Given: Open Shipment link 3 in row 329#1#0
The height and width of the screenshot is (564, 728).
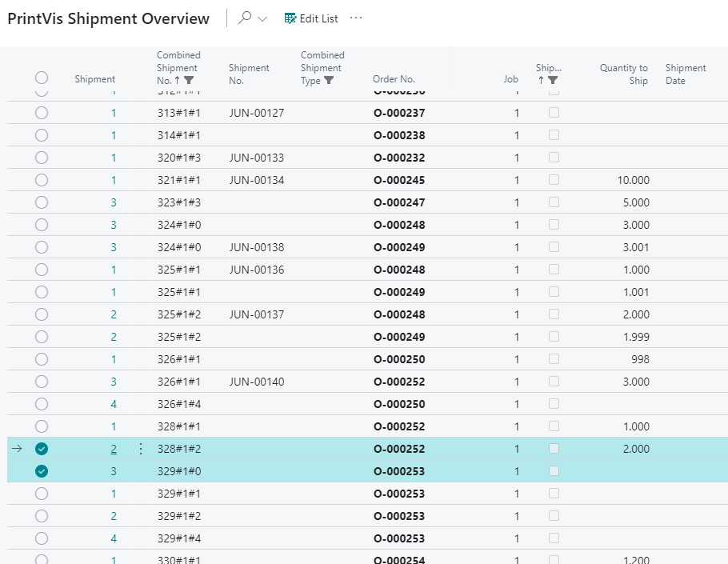Looking at the screenshot, I should (x=114, y=472).
